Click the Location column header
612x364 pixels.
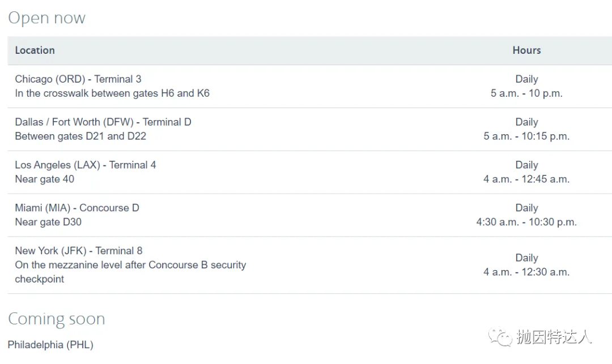(35, 50)
